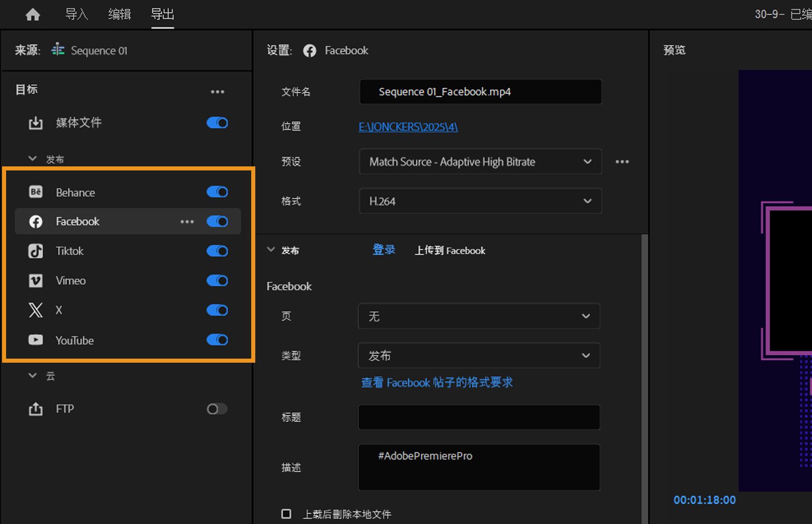
Task: Select the 媒体文件 destination label
Action: pyautogui.click(x=79, y=123)
